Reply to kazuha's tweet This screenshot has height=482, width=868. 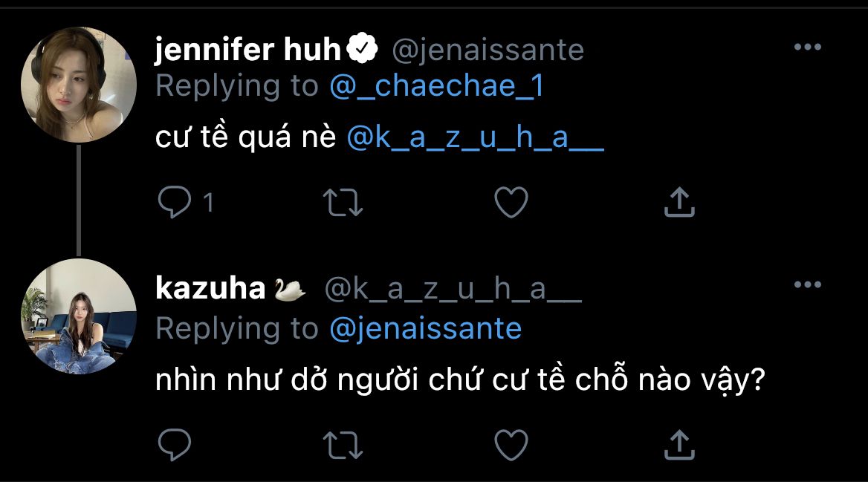[175, 444]
